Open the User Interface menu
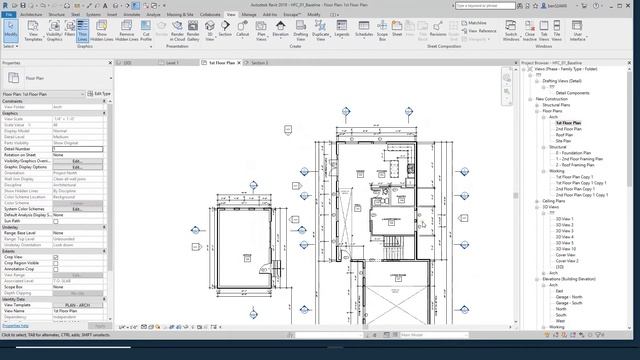Screen dimensions: 640x360 [x=577, y=31]
